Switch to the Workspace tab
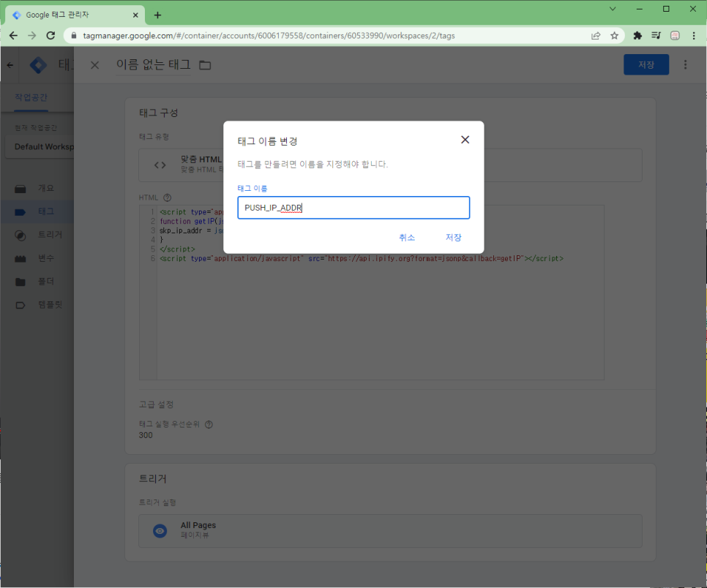Image resolution: width=707 pixels, height=588 pixels. (31, 98)
